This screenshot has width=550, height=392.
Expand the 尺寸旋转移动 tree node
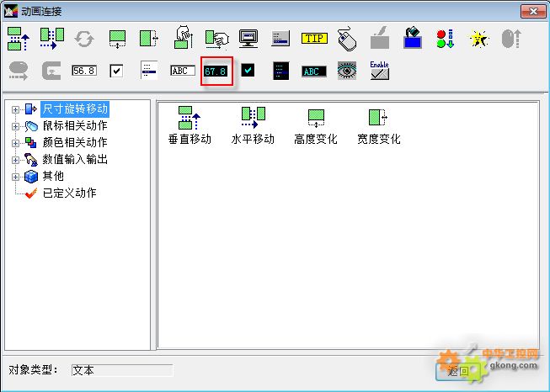click(x=15, y=109)
